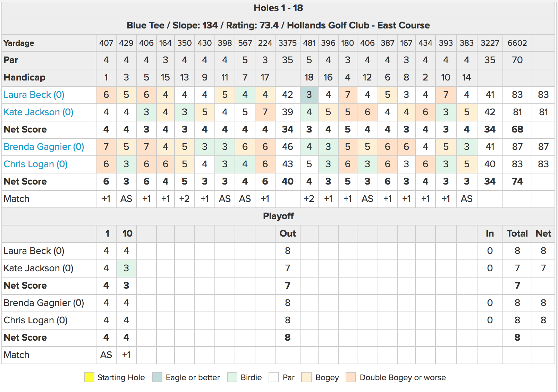Click the +2 match result on hole 5
This screenshot has height=392, width=558.
coord(184,199)
